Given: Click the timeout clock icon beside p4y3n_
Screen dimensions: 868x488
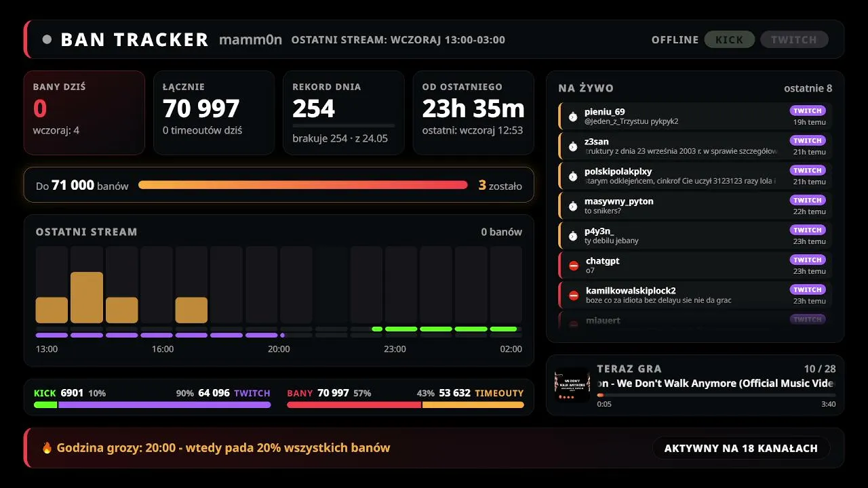Looking at the screenshot, I should (x=573, y=236).
